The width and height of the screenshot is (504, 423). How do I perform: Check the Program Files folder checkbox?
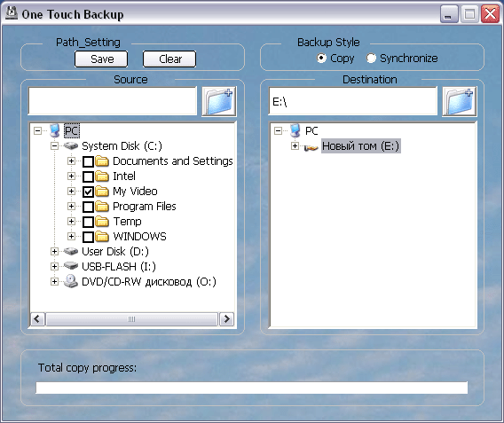(88, 207)
